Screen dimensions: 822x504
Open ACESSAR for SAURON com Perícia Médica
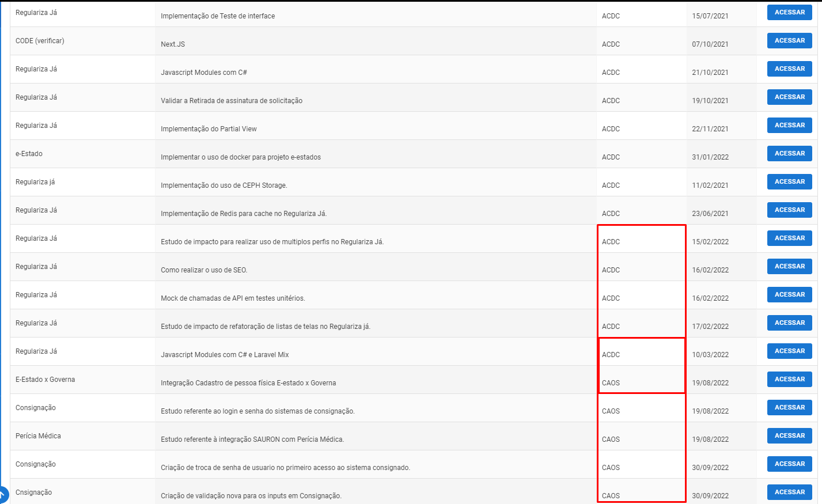[789, 435]
